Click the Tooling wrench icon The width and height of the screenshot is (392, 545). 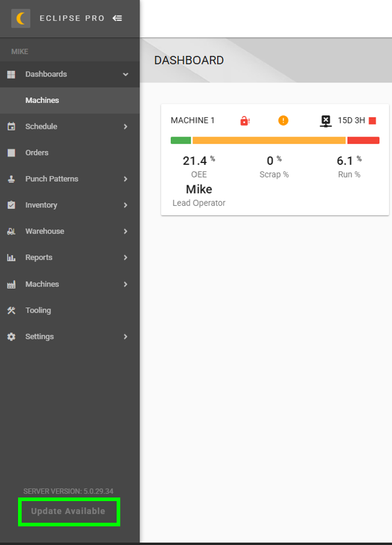click(x=11, y=310)
